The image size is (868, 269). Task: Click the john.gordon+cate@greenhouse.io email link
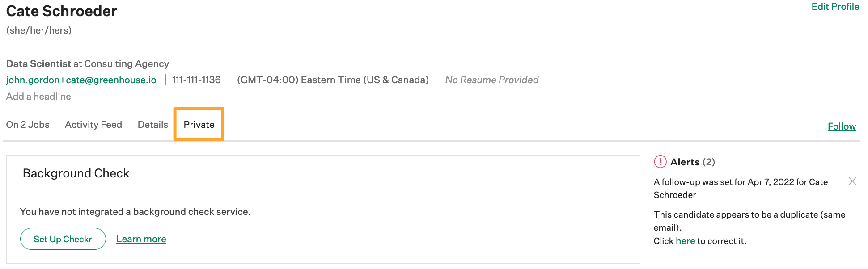[x=81, y=80]
